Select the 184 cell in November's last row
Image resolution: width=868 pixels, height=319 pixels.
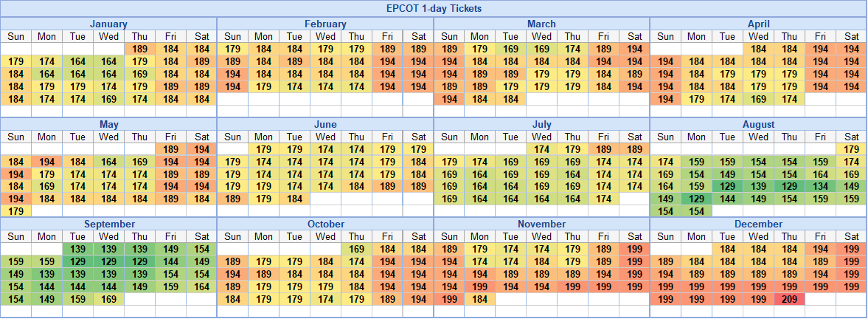click(x=479, y=299)
